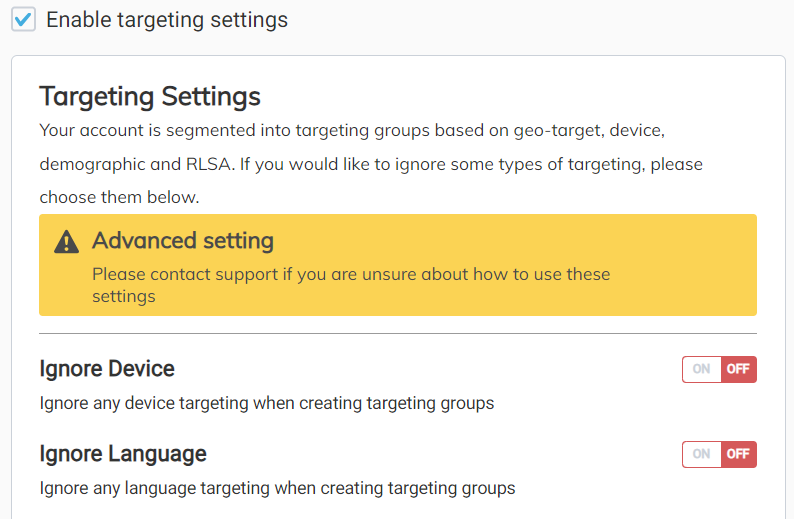Uncheck the Enable targeting settings checkbox
794x519 pixels.
[x=23, y=19]
